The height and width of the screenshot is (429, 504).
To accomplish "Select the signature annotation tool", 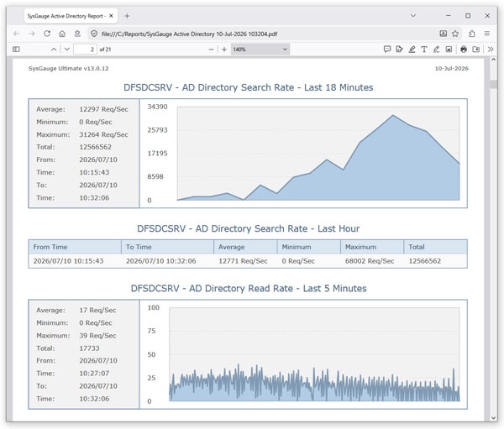I will coord(399,50).
